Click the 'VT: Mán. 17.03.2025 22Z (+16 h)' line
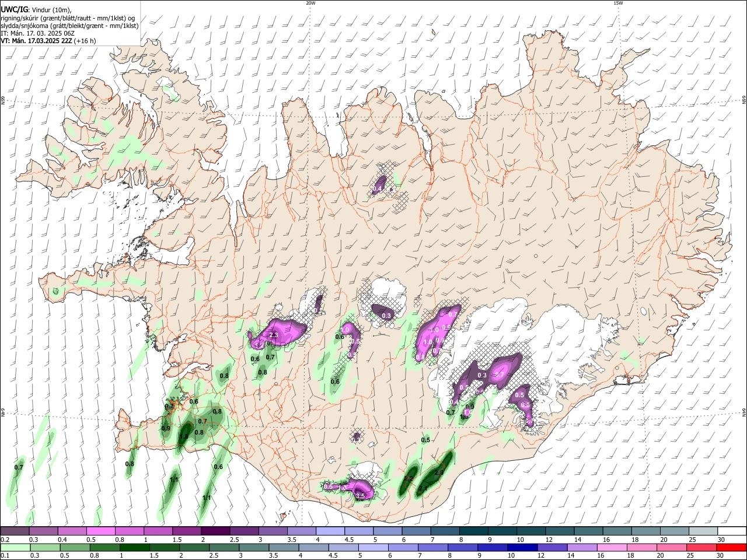Viewport: 747px width, 560px height. tap(48, 41)
